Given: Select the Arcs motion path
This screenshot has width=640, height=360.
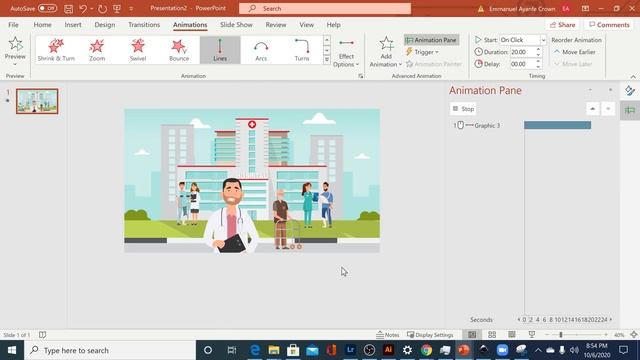Looking at the screenshot, I should 261,50.
